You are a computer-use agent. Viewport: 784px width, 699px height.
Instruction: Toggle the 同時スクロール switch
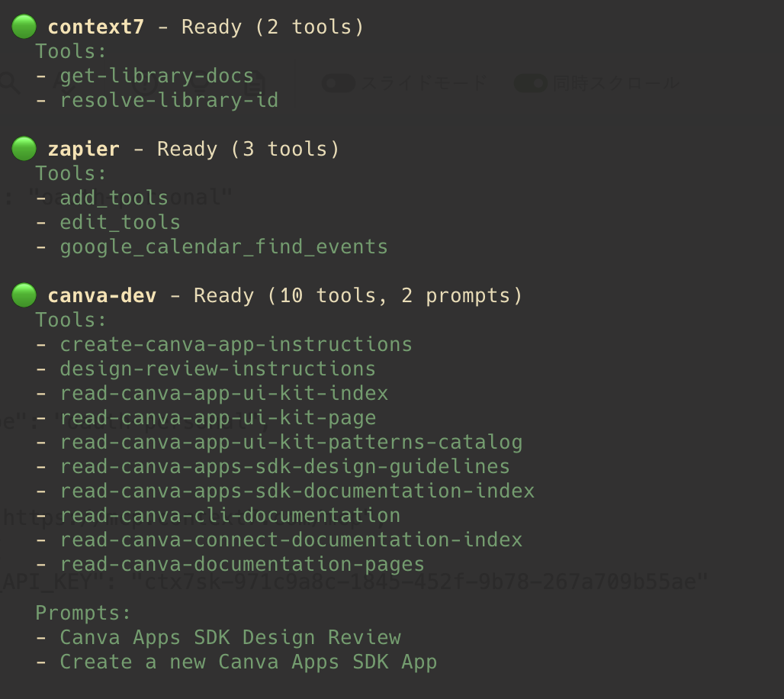531,83
